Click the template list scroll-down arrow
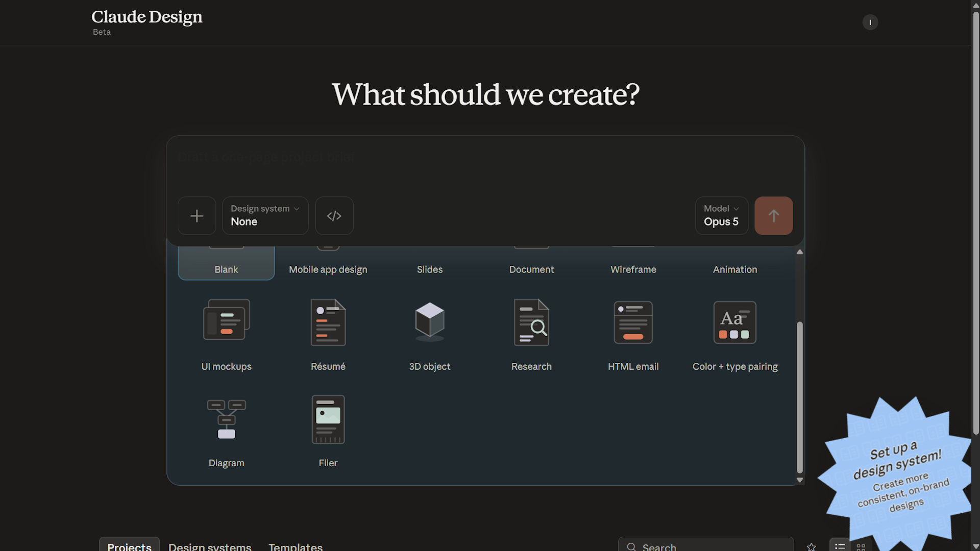The height and width of the screenshot is (551, 980). (800, 480)
